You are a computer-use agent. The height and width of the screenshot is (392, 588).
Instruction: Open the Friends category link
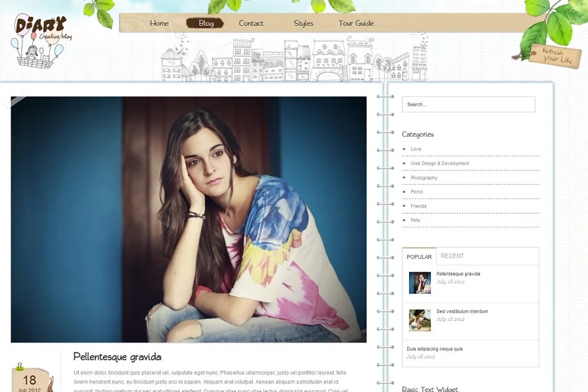(x=418, y=206)
